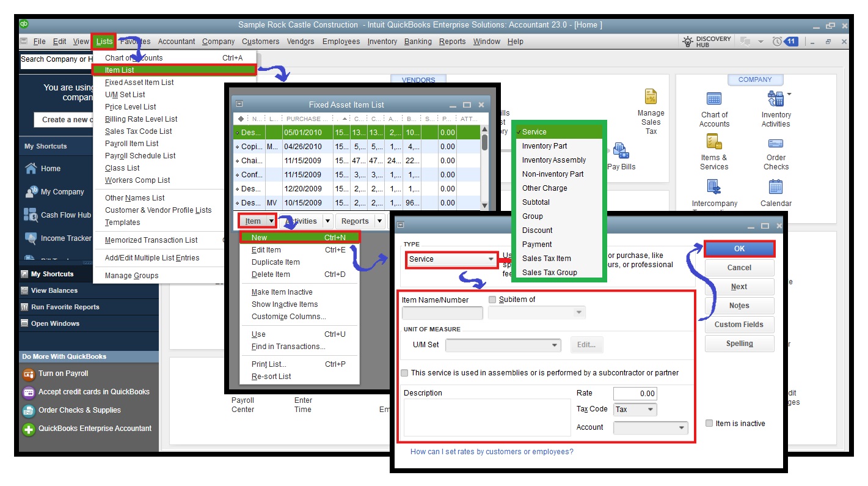Check 'This service is used in assemblies' box

(x=404, y=373)
